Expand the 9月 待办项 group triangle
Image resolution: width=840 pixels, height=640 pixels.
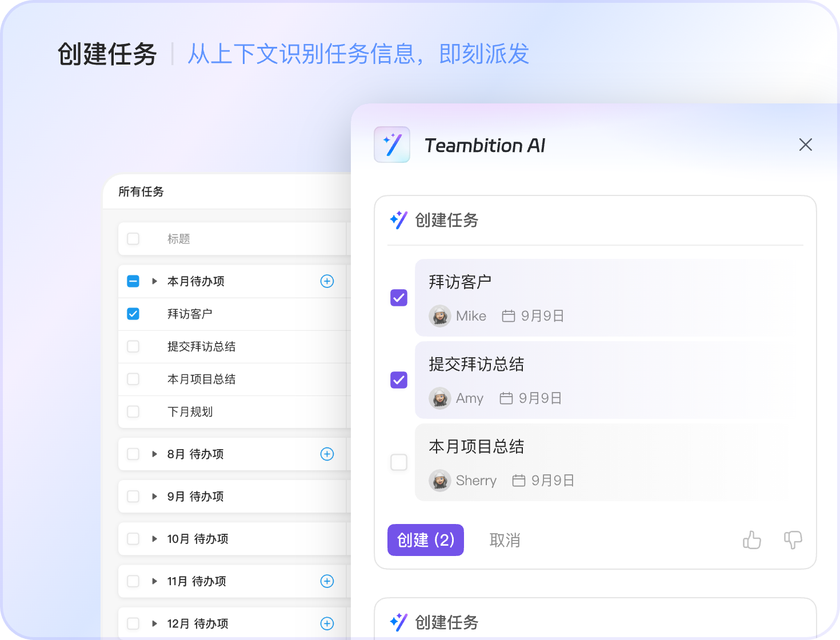coord(154,496)
